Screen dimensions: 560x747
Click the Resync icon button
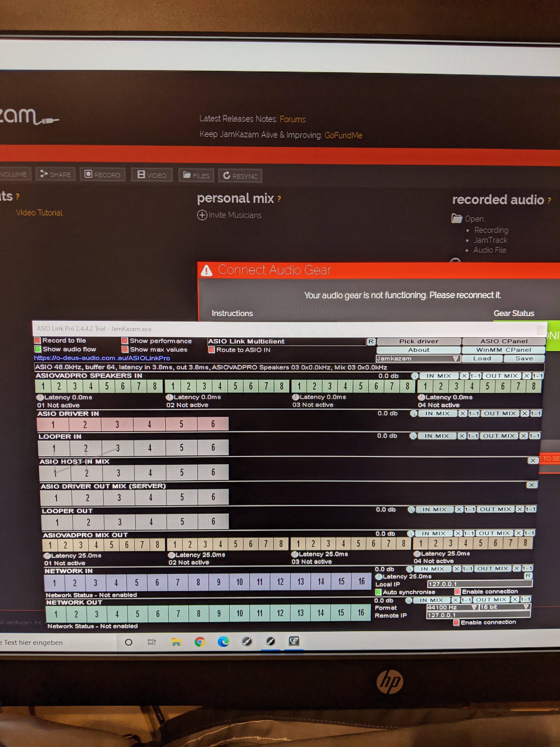click(226, 175)
